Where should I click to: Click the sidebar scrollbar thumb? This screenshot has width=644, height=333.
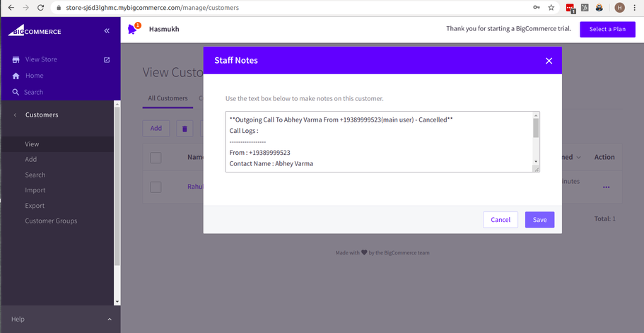tap(117, 187)
